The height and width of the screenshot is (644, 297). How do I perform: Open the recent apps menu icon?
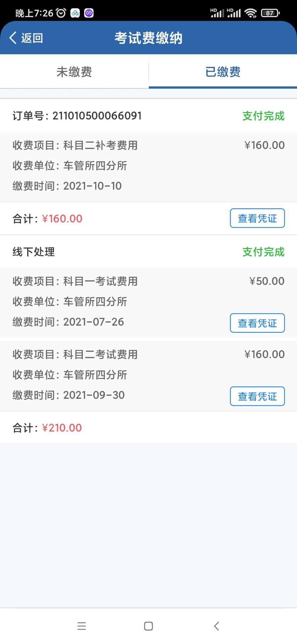tap(81, 626)
